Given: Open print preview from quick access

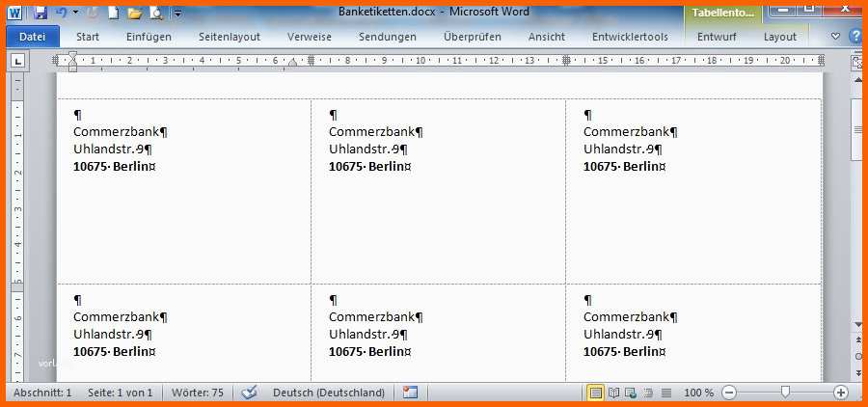Looking at the screenshot, I should pos(156,13).
